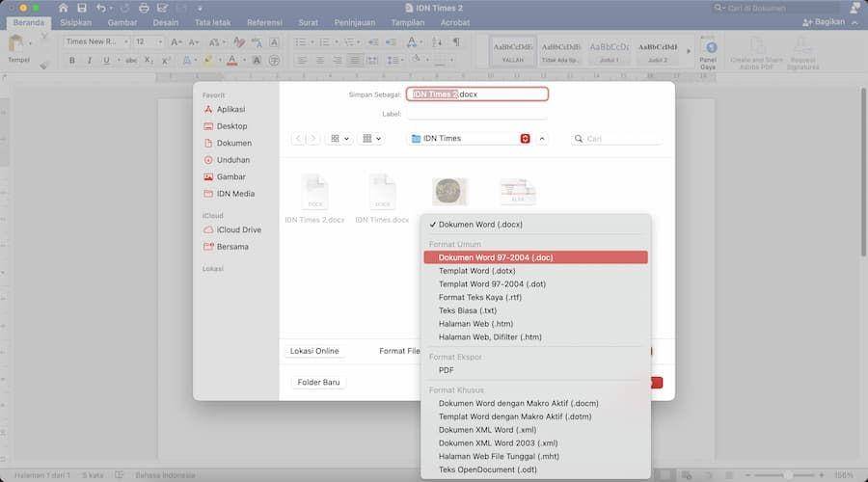Open the icon view mode dropdown

tap(339, 139)
